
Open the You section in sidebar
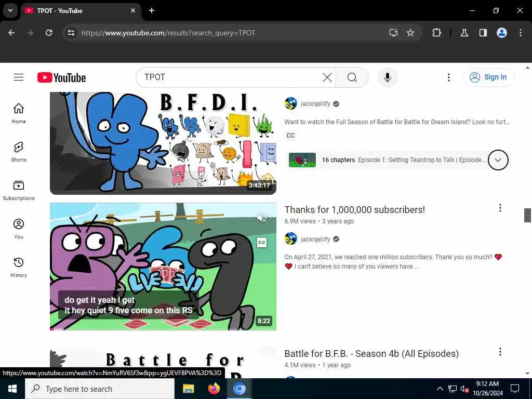[19, 229]
